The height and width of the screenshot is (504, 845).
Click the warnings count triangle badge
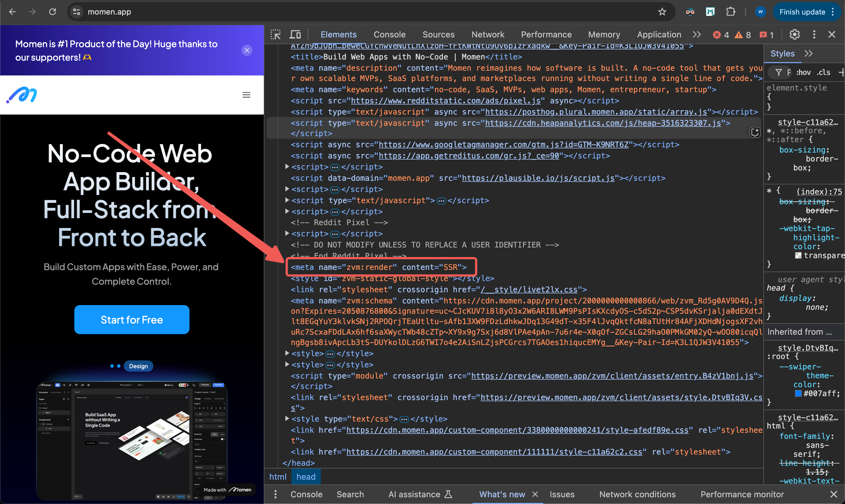742,35
